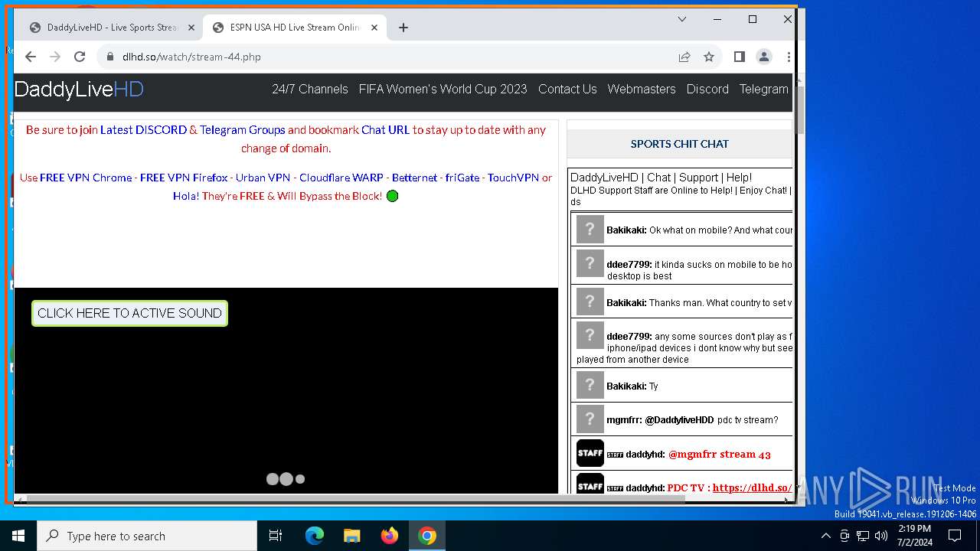Open the side panel icon
The width and height of the screenshot is (980, 551).
point(739,57)
